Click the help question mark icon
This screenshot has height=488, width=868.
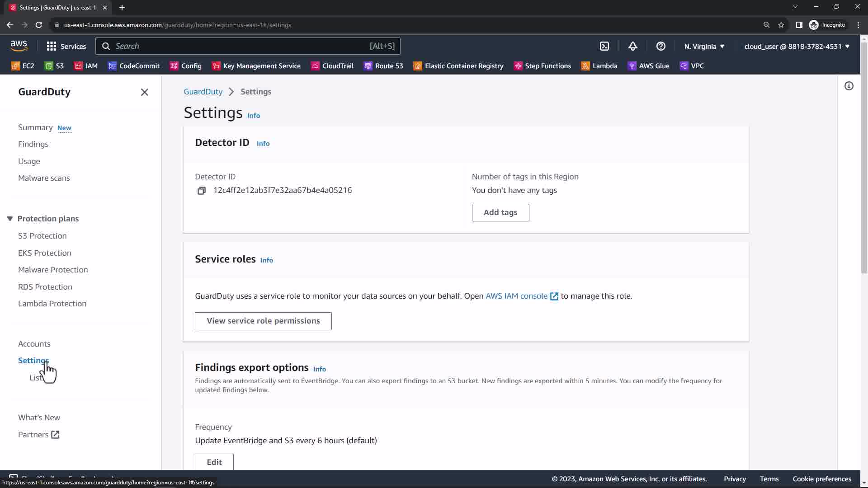[x=660, y=46]
